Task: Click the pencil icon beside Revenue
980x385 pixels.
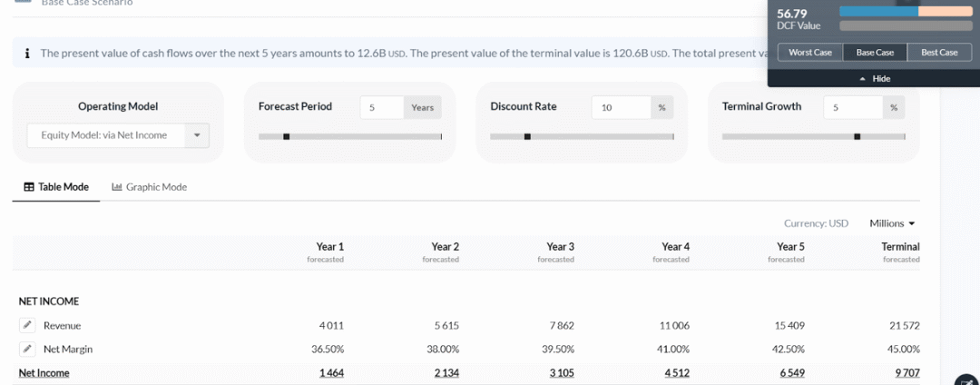Action: pos(27,325)
